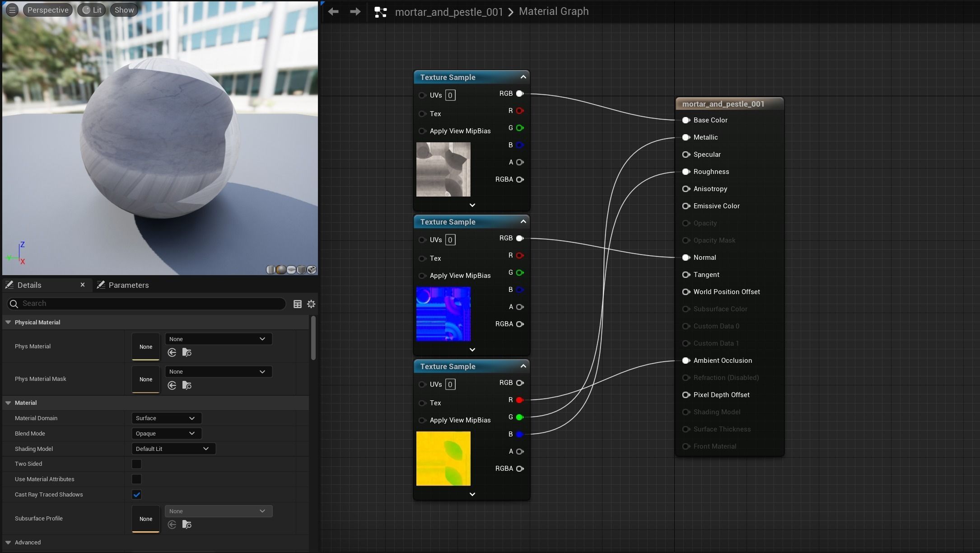The image size is (980, 553).
Task: Open the Shading Model dropdown
Action: pos(173,449)
